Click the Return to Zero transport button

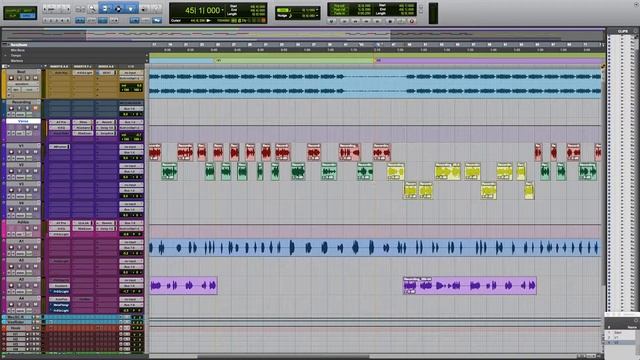[x=344, y=21]
